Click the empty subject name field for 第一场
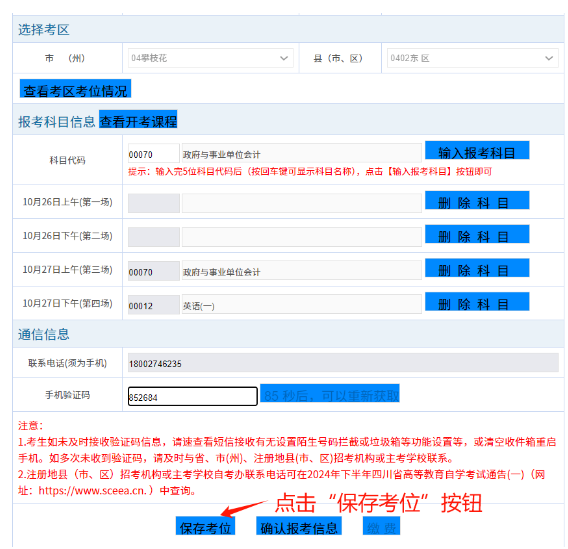Image resolution: width=568 pixels, height=549 pixels. tap(302, 203)
